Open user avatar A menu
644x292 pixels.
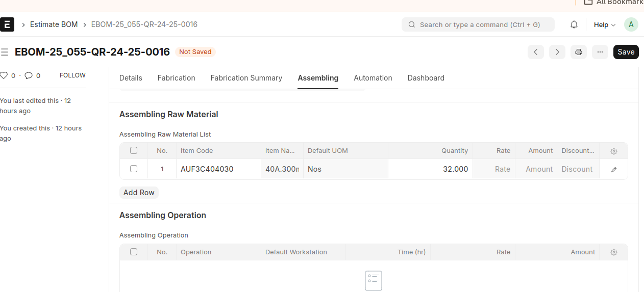tap(631, 24)
